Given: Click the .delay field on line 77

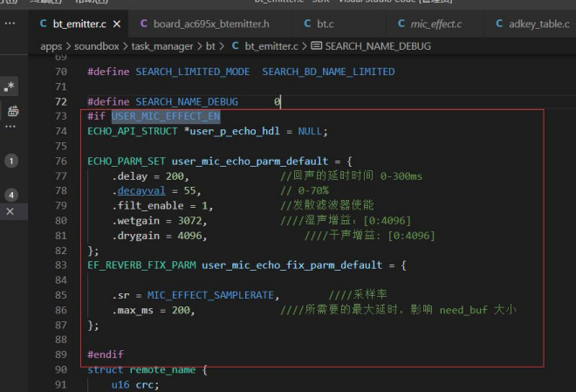Looking at the screenshot, I should (130, 176).
